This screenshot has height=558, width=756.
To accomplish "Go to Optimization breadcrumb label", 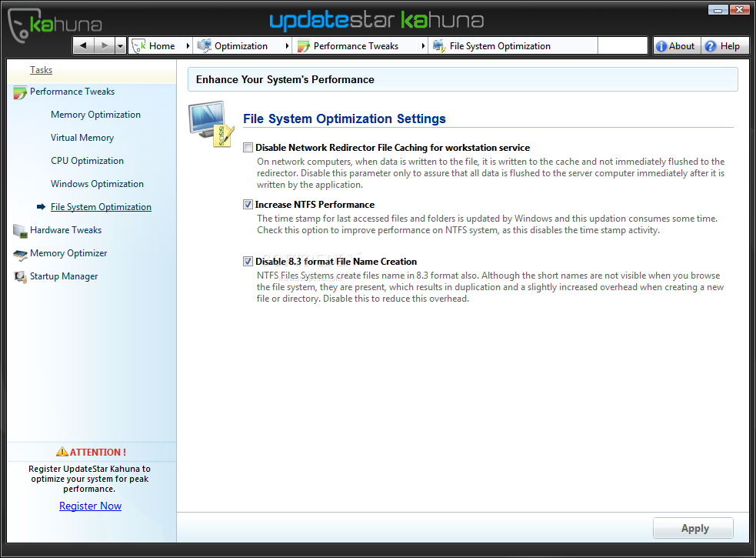I will click(241, 46).
